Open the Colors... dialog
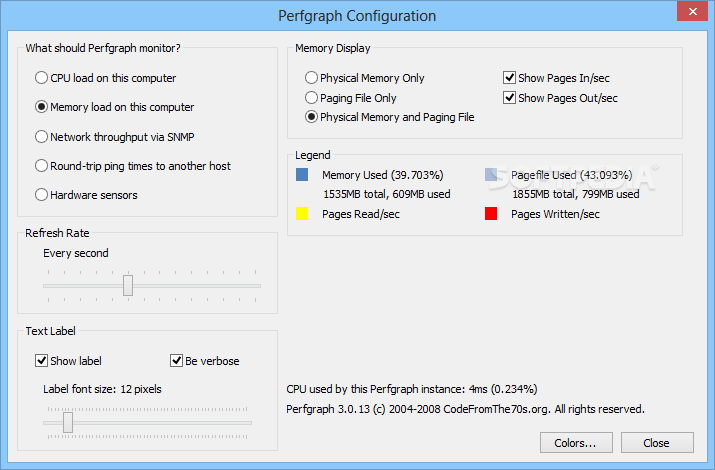 coord(576,443)
